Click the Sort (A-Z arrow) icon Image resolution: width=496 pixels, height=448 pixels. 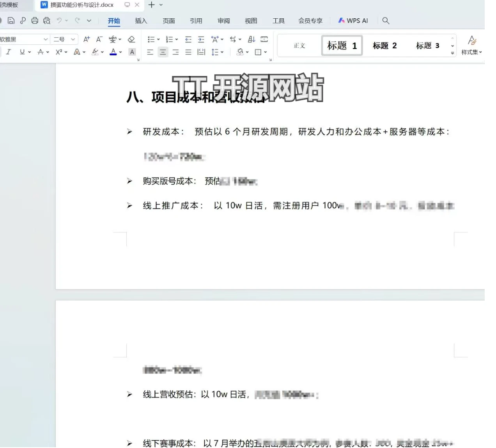252,39
